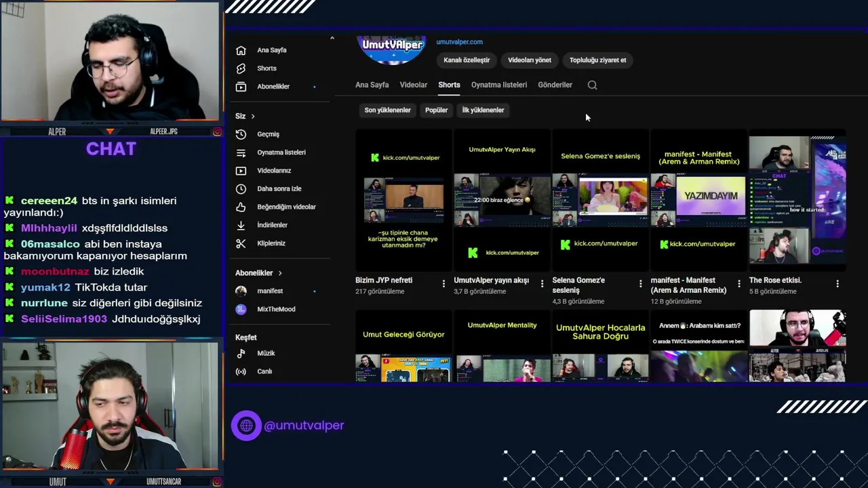
Task: Collapse sidebar with the top arrow
Action: coord(332,39)
